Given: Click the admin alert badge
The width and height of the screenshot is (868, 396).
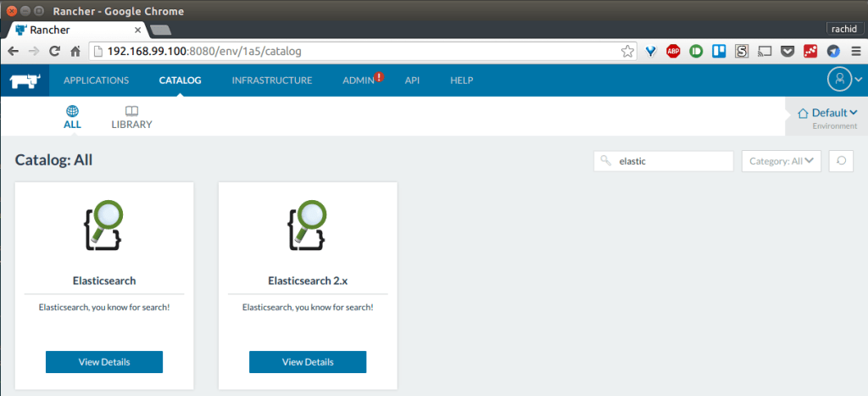Looking at the screenshot, I should pyautogui.click(x=379, y=77).
